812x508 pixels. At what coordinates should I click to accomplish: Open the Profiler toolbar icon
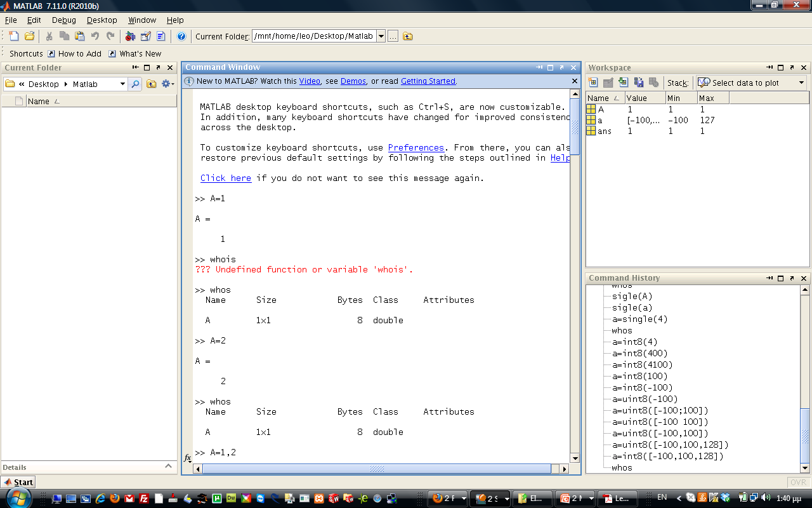[161, 36]
